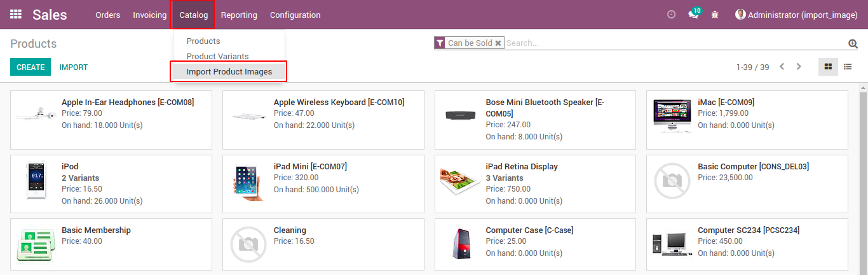This screenshot has height=275, width=868.
Task: Click the 1-39 / 39 pager counter
Action: (752, 67)
